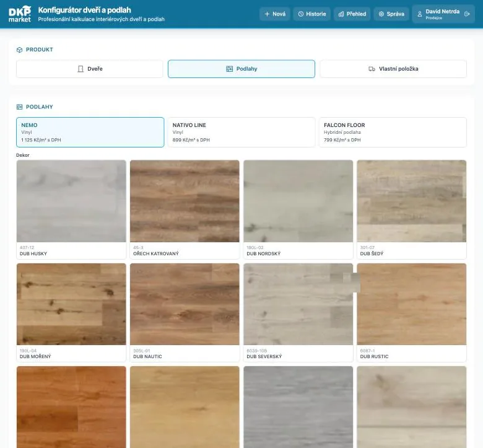Select the Podlahy product tab
Screen dimensions: 483x448
tap(241, 69)
